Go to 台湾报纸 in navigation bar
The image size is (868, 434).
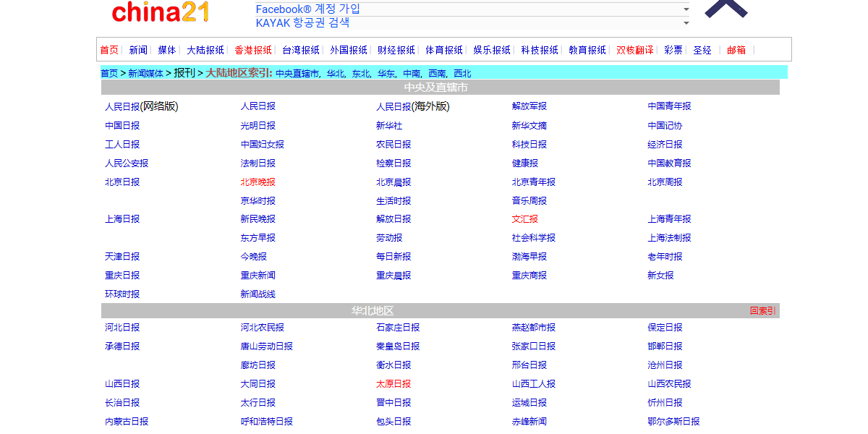tap(301, 50)
